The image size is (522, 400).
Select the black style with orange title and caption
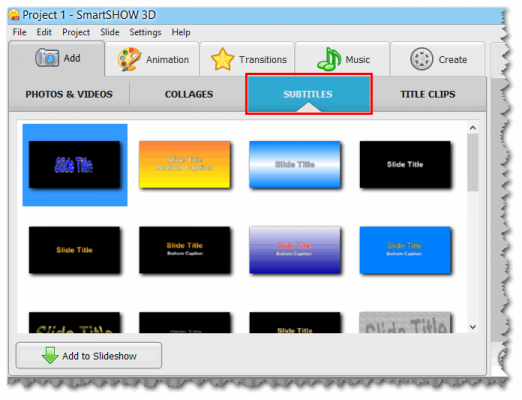tap(185, 250)
